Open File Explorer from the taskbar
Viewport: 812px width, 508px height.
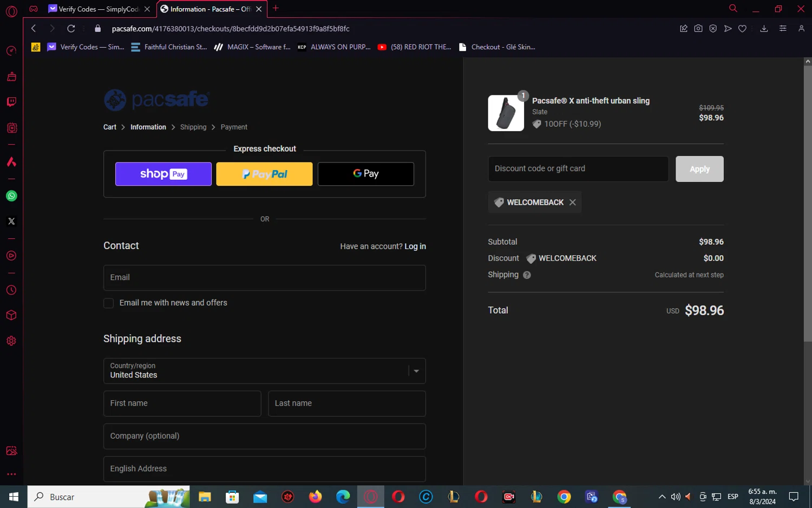(205, 497)
